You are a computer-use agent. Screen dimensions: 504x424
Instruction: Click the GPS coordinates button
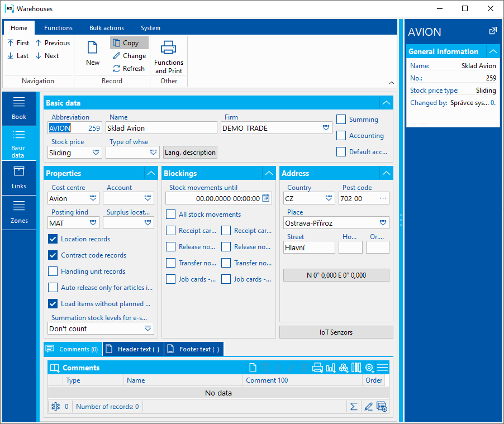click(336, 275)
